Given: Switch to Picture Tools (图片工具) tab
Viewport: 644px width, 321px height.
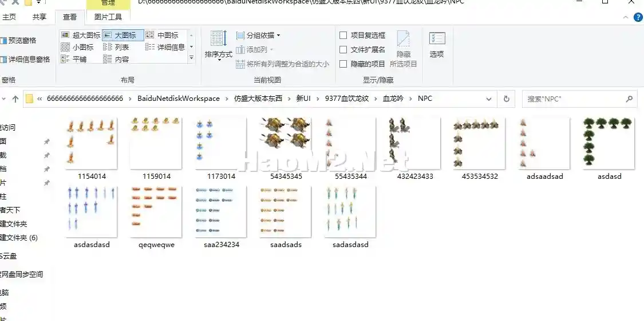Looking at the screenshot, I should (108, 17).
